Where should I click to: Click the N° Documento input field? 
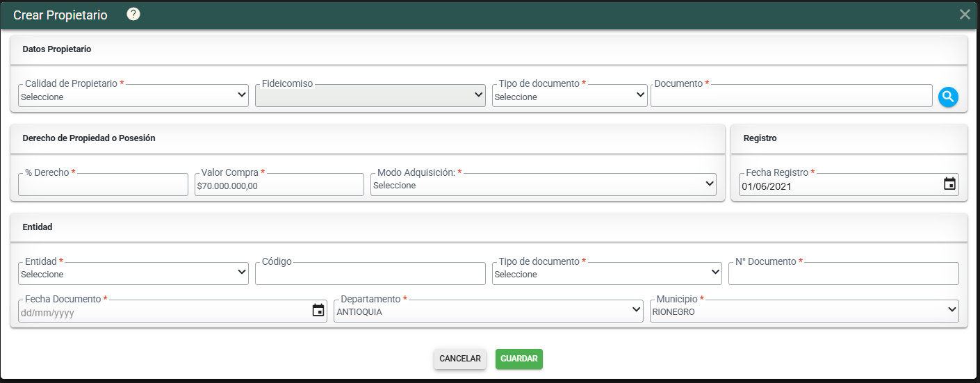pos(844,273)
